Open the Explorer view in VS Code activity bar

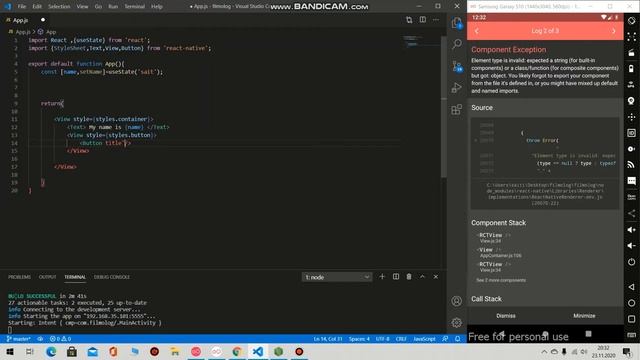457,23
